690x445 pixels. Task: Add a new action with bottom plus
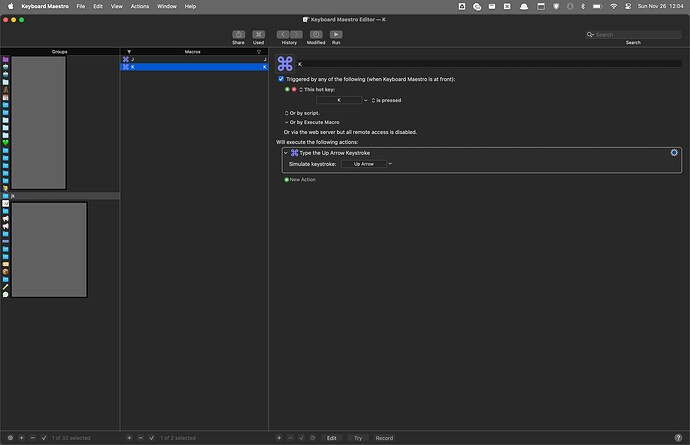pyautogui.click(x=279, y=438)
